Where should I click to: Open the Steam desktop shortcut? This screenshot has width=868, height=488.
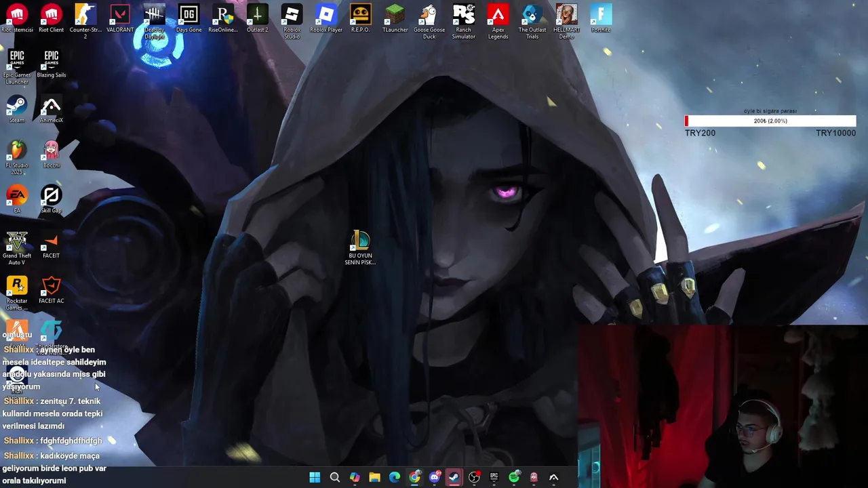17,109
